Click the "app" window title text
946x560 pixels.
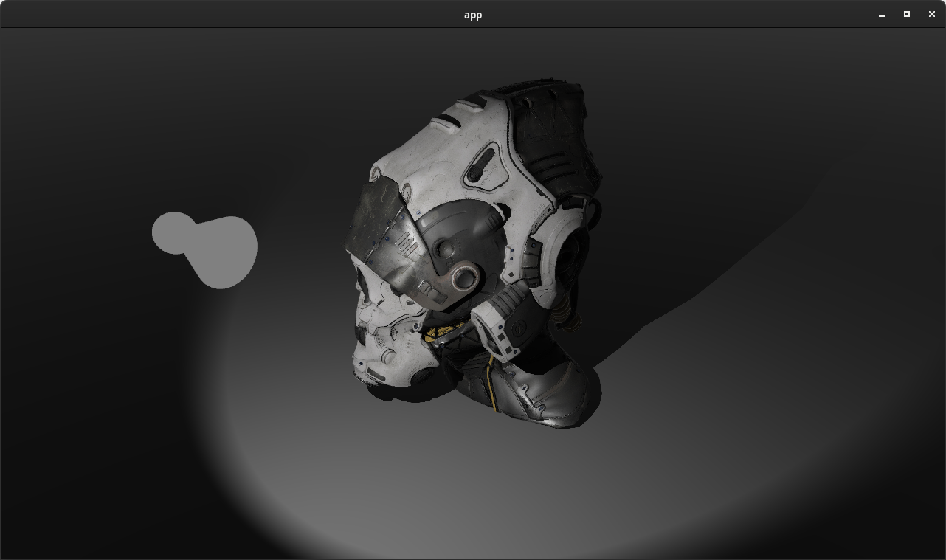point(473,15)
